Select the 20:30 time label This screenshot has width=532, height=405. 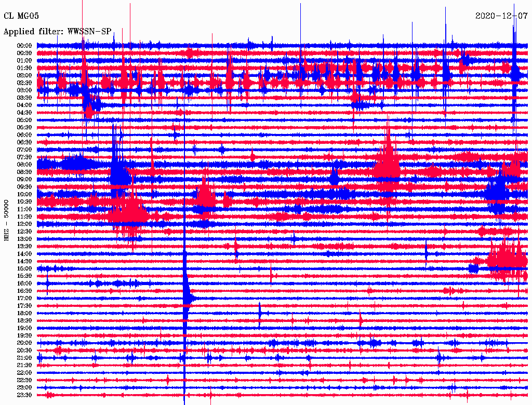24,350
